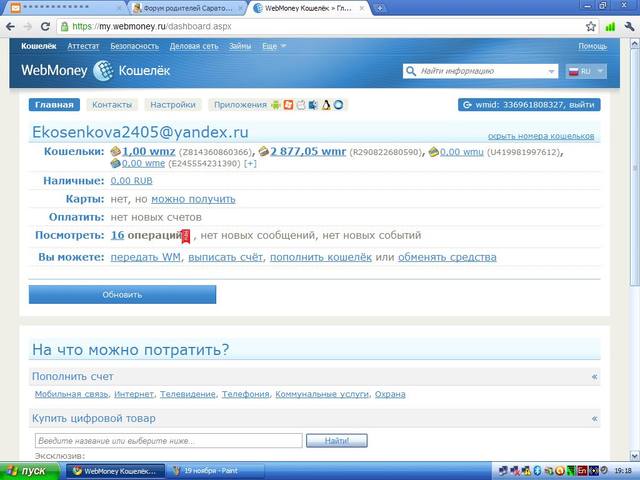Image resolution: width=640 pixels, height=480 pixels.
Task: Click the orange round tray icon
Action: click(x=560, y=471)
